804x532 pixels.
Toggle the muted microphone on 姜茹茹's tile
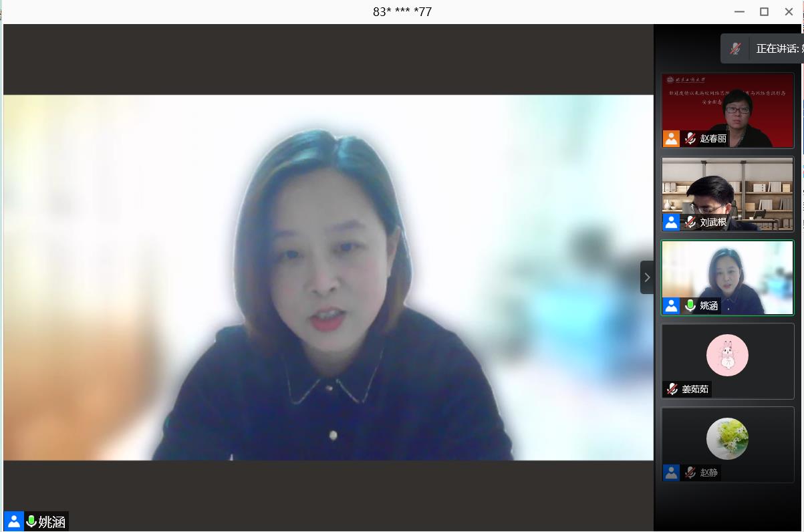(672, 389)
